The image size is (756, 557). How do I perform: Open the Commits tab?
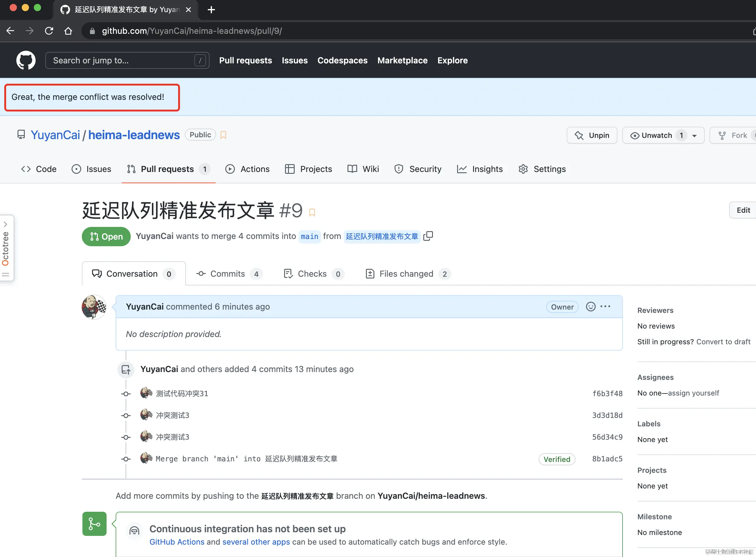(x=228, y=274)
